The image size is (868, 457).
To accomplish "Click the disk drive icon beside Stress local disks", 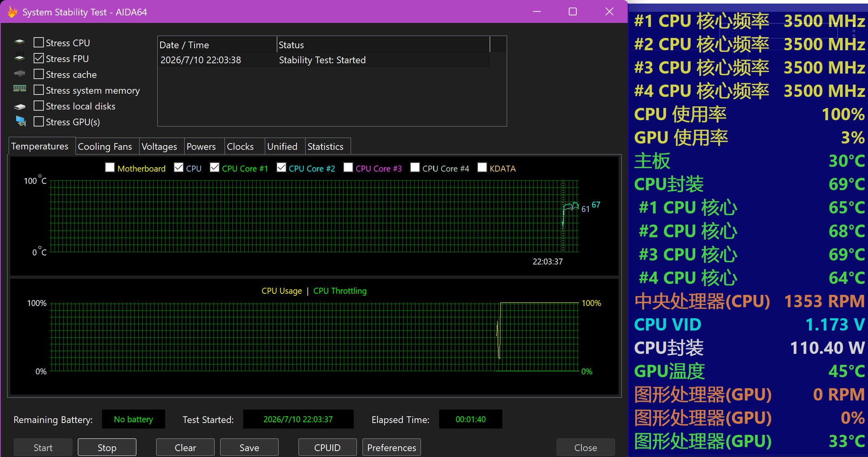I will (x=19, y=107).
